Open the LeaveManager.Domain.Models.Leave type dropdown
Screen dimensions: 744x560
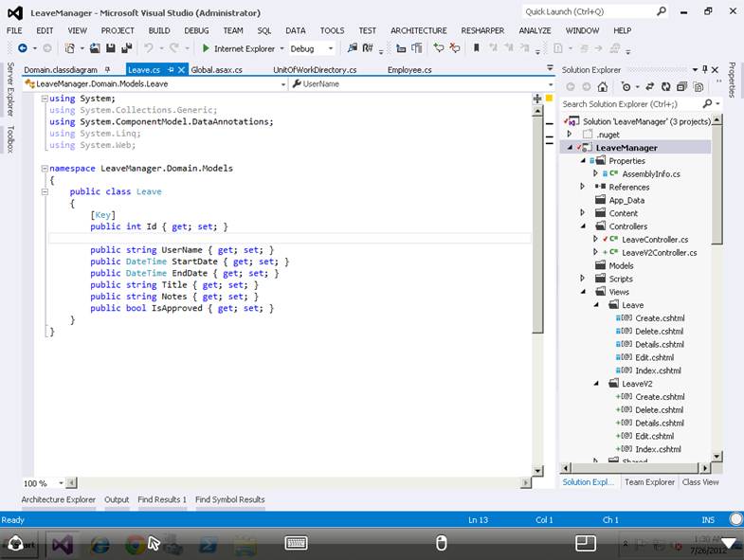(x=283, y=84)
